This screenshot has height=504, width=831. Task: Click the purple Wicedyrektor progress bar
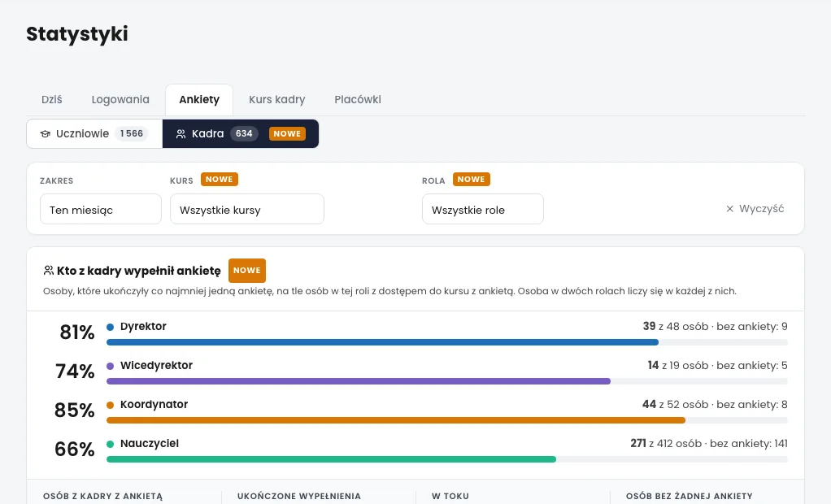(x=359, y=381)
